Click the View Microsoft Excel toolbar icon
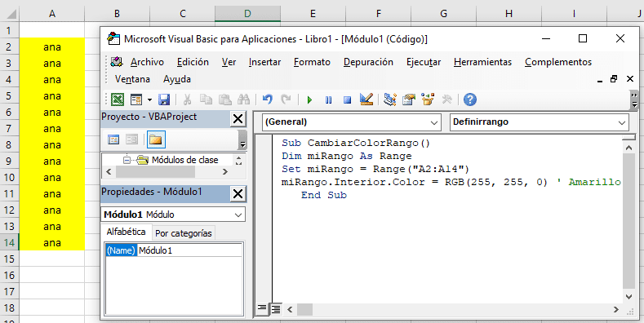644x323 pixels. [x=118, y=100]
